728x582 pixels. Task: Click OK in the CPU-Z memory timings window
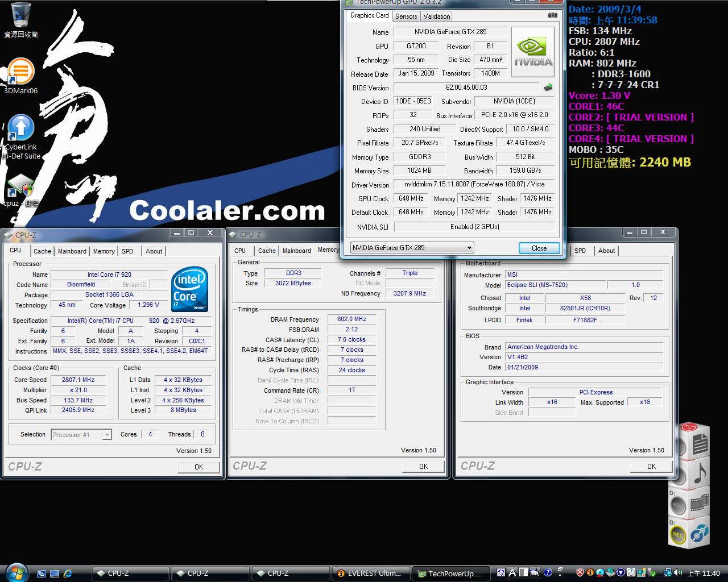click(x=423, y=467)
